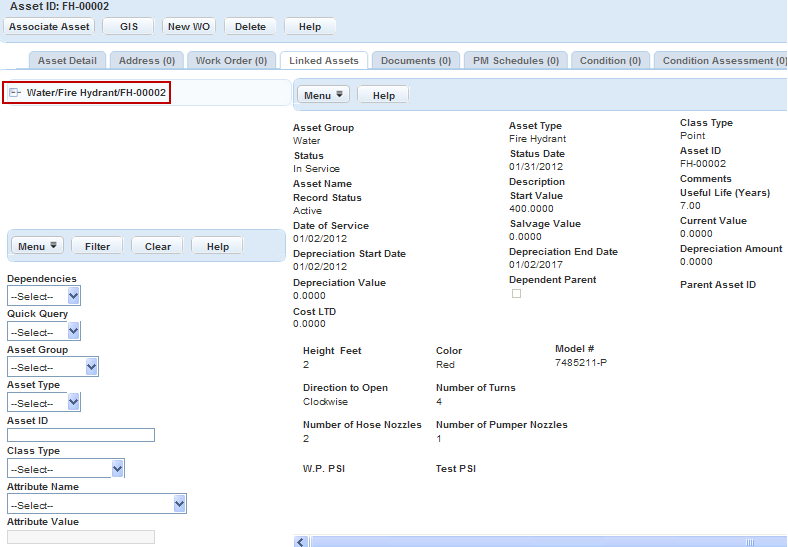Switch to the Asset Detail tab
Image resolution: width=788 pixels, height=547 pixels.
[x=67, y=61]
